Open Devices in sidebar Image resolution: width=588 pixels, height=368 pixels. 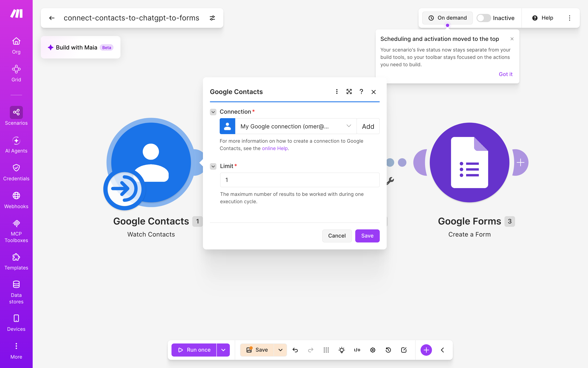click(x=16, y=323)
